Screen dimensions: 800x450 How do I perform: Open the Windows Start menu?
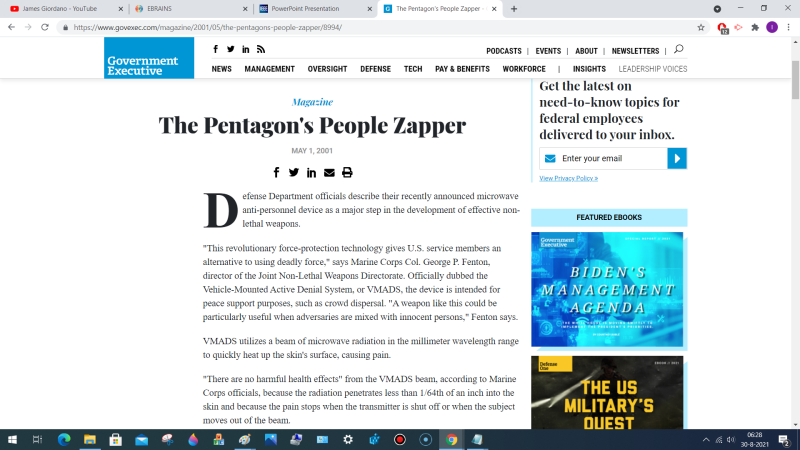pyautogui.click(x=12, y=439)
